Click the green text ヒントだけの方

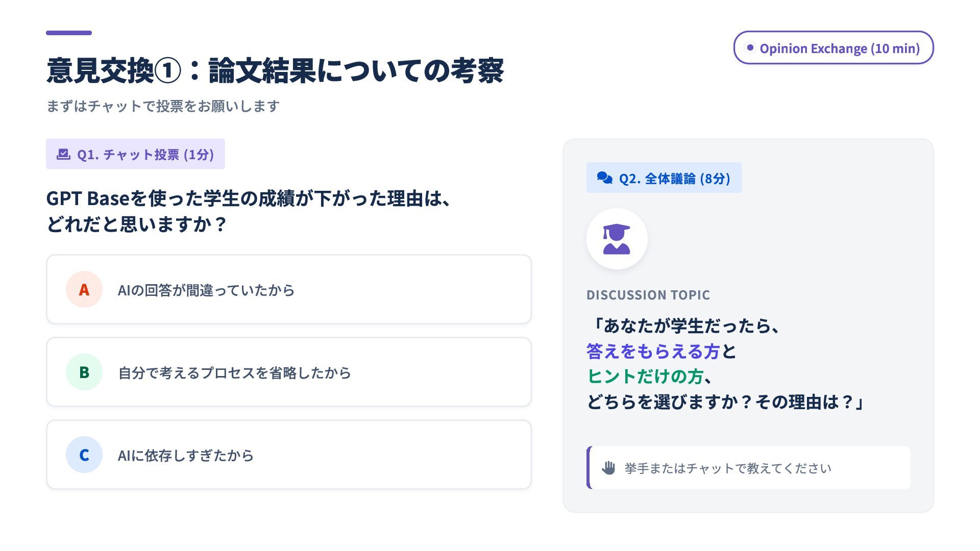coord(645,377)
